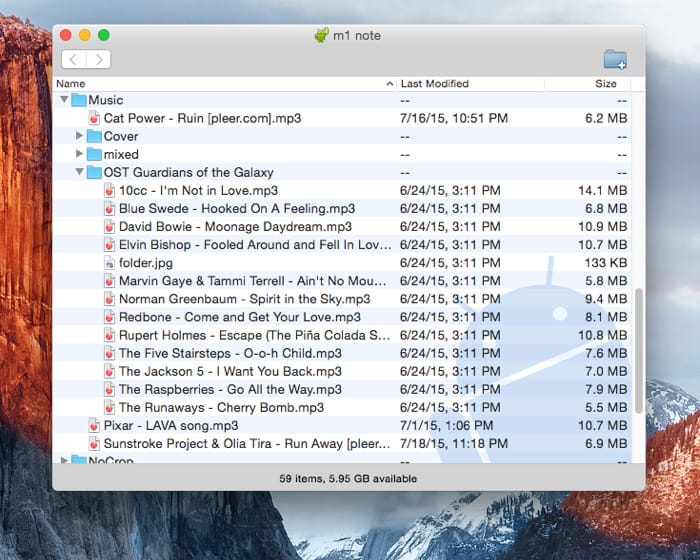Click the Android icon in title bar
This screenshot has width=700, height=560.
[321, 35]
